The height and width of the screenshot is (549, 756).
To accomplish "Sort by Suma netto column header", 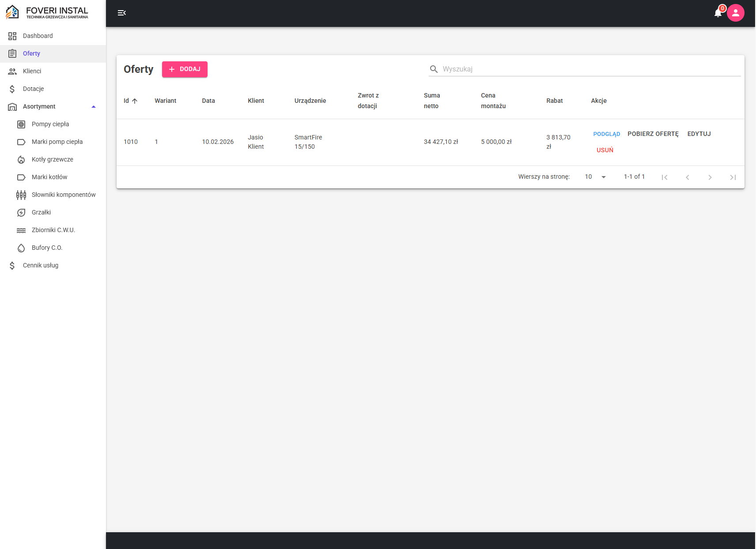I will (432, 101).
